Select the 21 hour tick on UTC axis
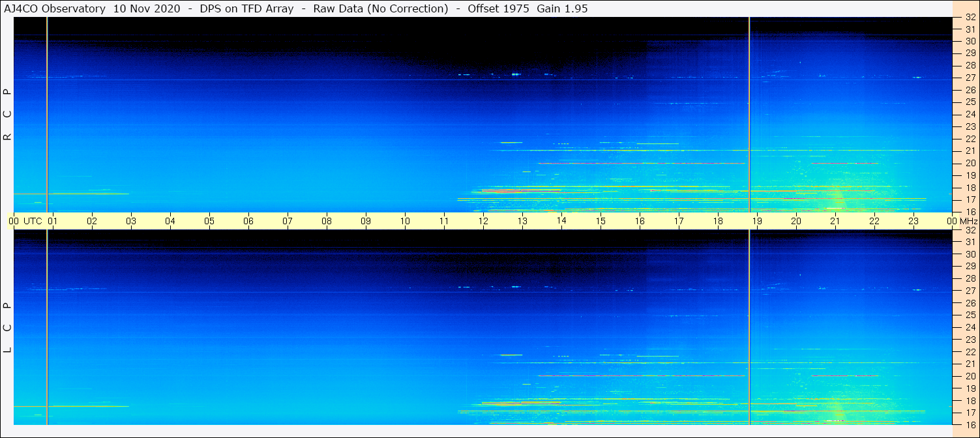The height and width of the screenshot is (438, 980). (x=835, y=221)
